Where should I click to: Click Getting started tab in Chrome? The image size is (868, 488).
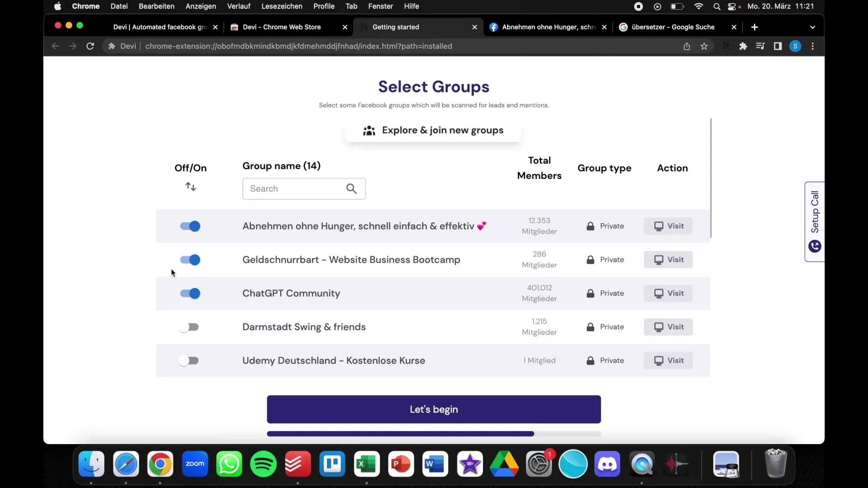pyautogui.click(x=395, y=27)
